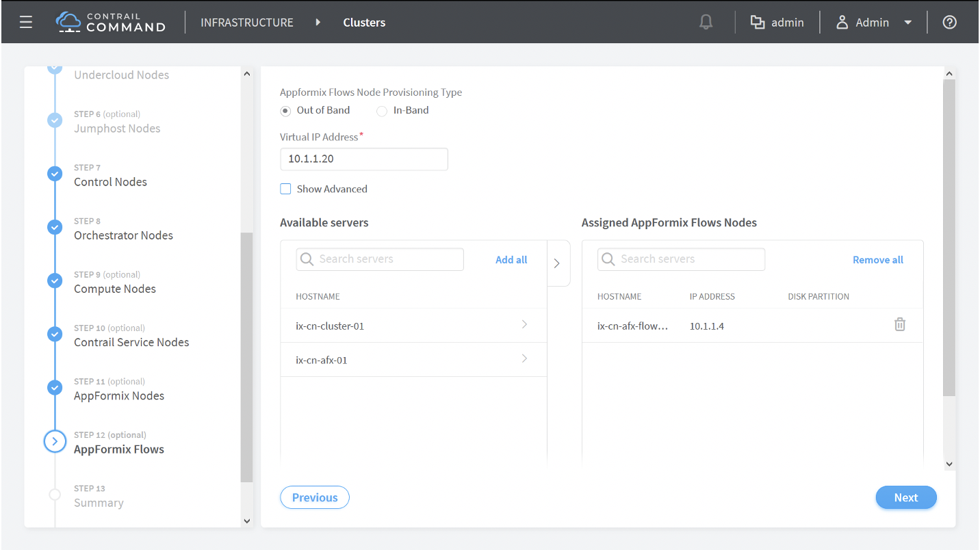Click the Virtual IP Address field

click(364, 159)
